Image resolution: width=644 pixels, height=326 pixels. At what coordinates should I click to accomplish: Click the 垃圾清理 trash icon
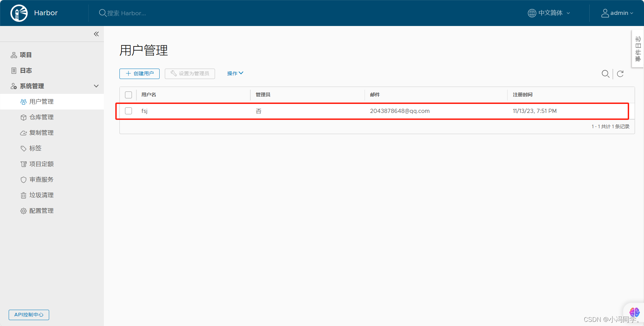tap(24, 195)
